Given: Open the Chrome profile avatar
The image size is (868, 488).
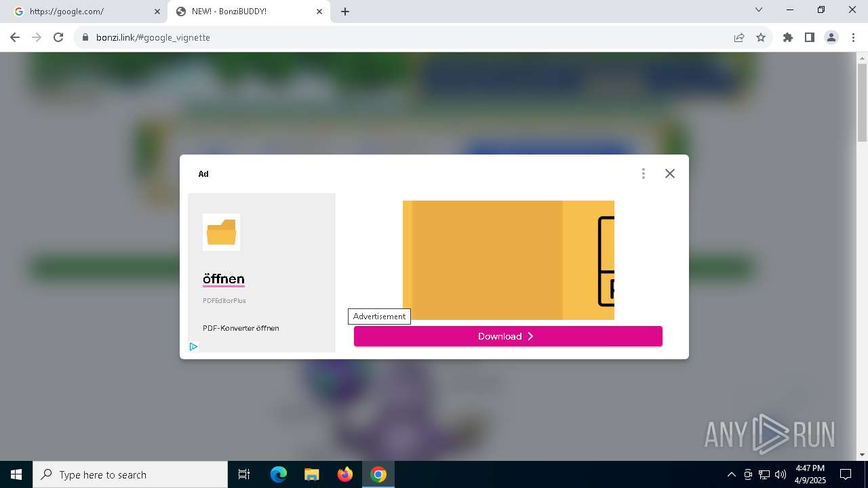Looking at the screenshot, I should 831,37.
